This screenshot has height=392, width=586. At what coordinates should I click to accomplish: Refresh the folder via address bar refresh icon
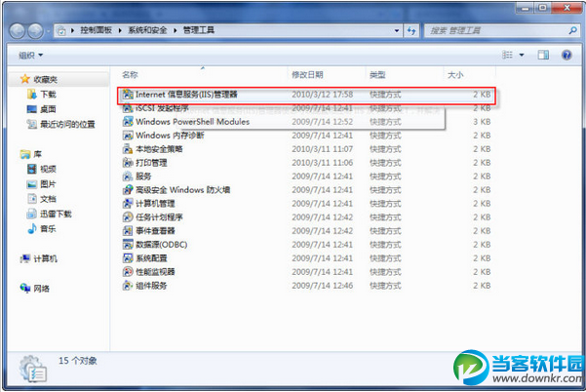pos(411,30)
